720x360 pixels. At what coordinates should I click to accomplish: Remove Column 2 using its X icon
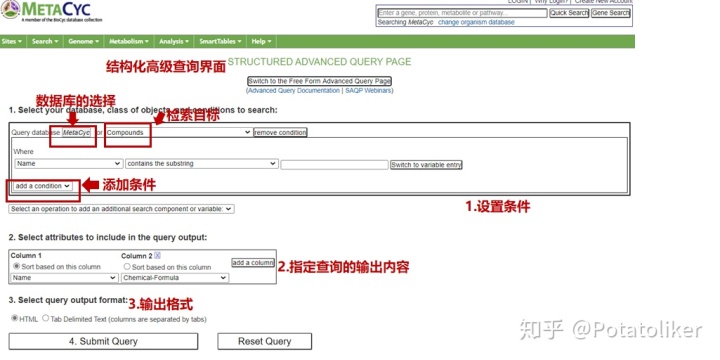point(158,256)
